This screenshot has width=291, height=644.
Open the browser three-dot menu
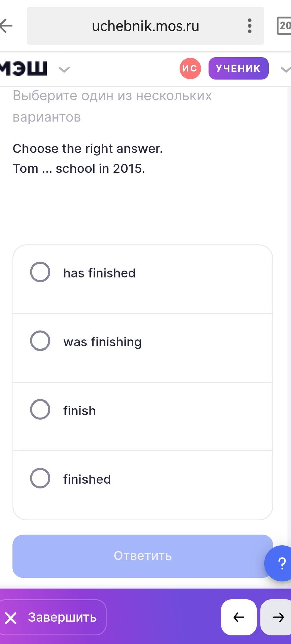click(249, 26)
